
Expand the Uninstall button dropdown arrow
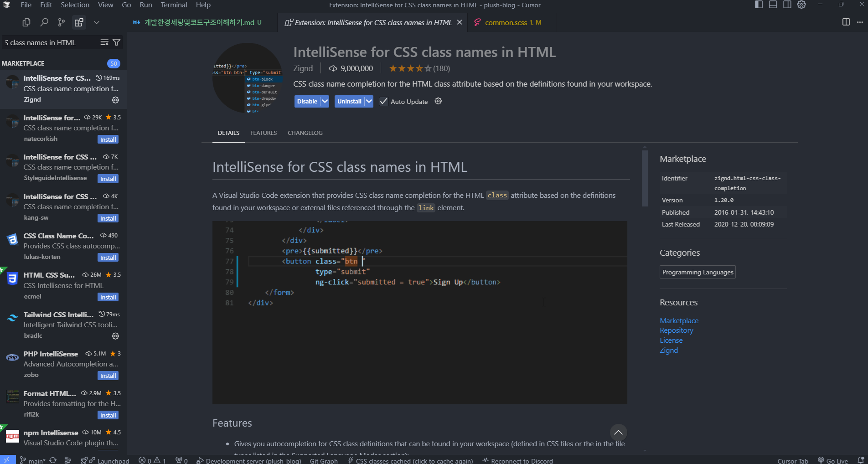[x=369, y=102]
